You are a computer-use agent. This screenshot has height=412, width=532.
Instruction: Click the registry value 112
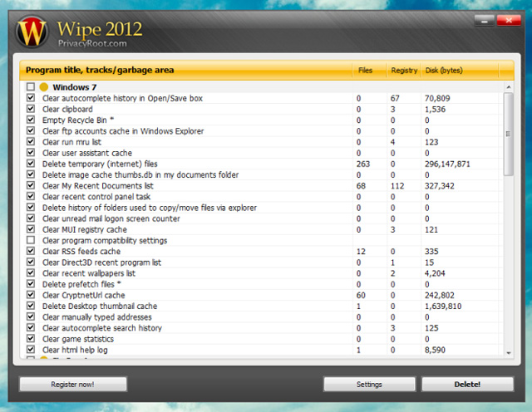tap(397, 186)
